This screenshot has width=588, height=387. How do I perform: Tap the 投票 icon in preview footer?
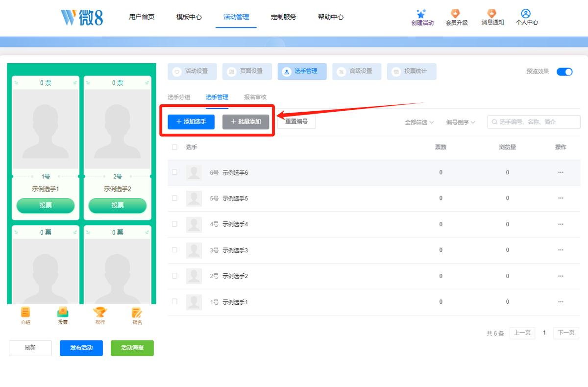[63, 312]
